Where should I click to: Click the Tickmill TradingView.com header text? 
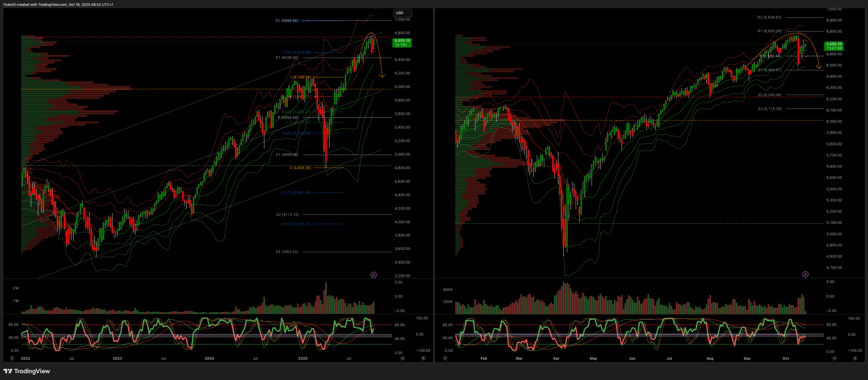pyautogui.click(x=58, y=4)
